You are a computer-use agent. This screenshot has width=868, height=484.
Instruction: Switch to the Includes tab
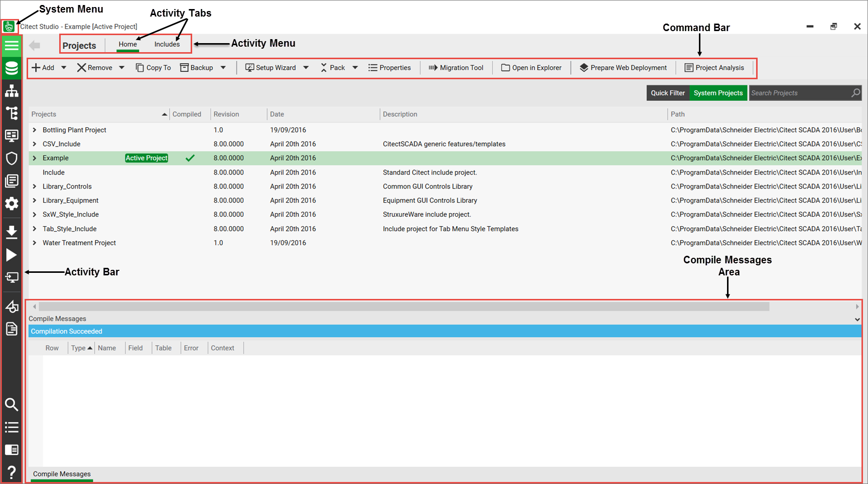click(x=167, y=44)
